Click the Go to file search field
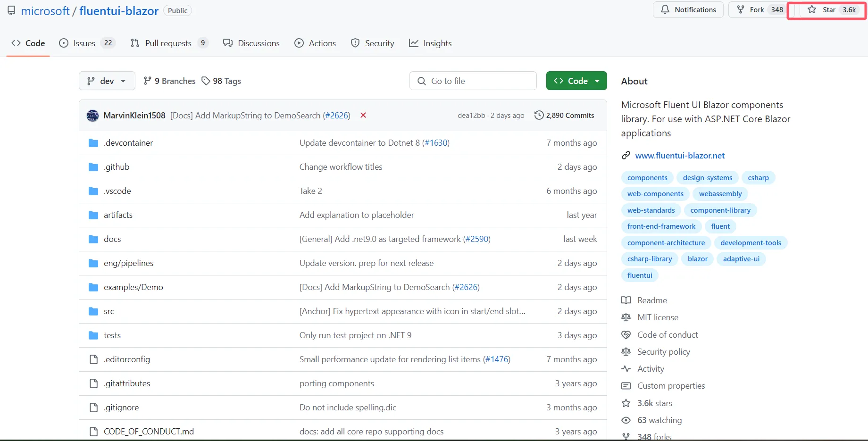Image resolution: width=868 pixels, height=441 pixels. [x=473, y=81]
